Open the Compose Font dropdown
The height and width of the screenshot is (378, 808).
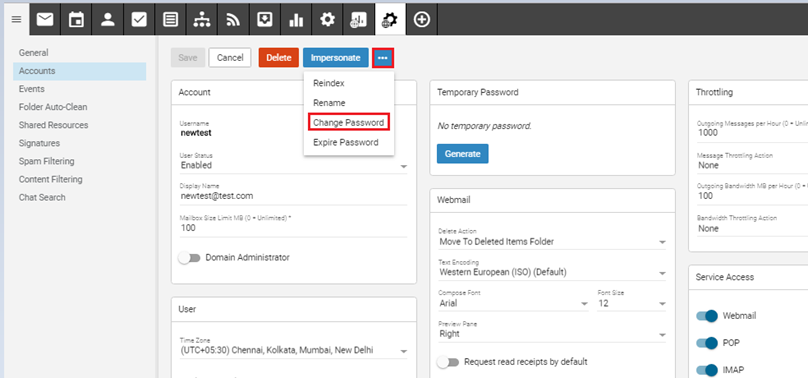513,303
